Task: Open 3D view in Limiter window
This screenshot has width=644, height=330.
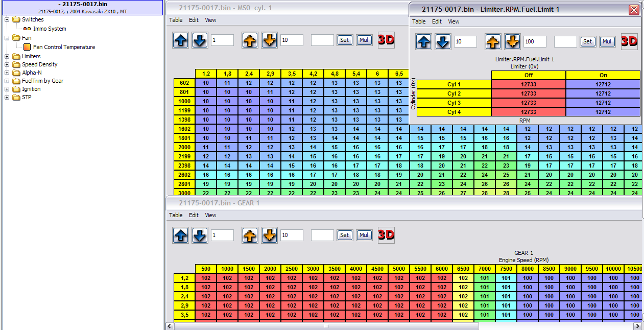Action: [629, 42]
